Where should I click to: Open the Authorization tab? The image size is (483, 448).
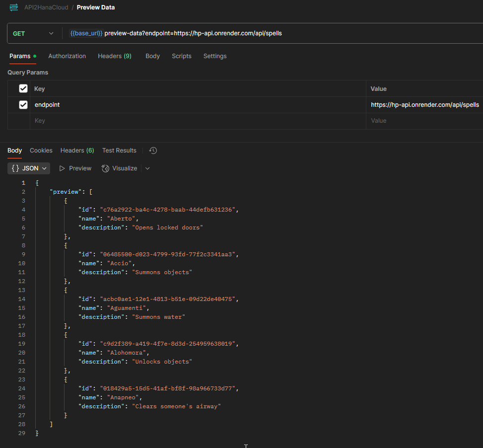67,56
